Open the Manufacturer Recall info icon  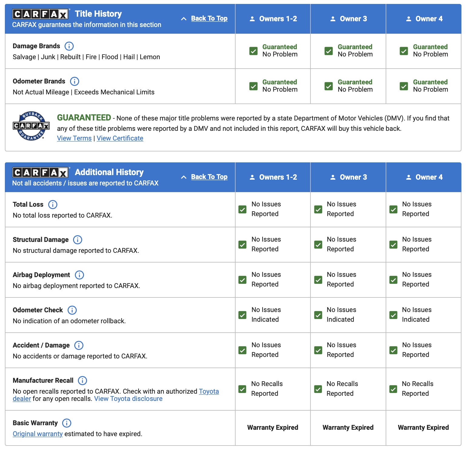tap(82, 381)
